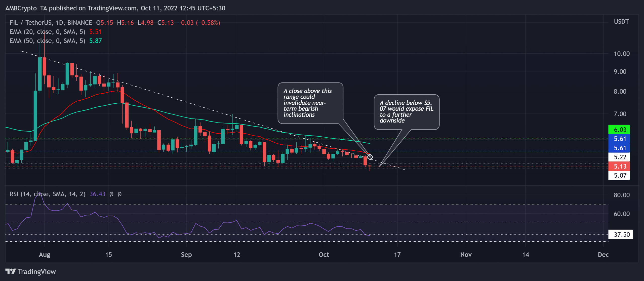644x281 pixels.
Task: Click the Oct date label on time axis
Action: pos(324,255)
